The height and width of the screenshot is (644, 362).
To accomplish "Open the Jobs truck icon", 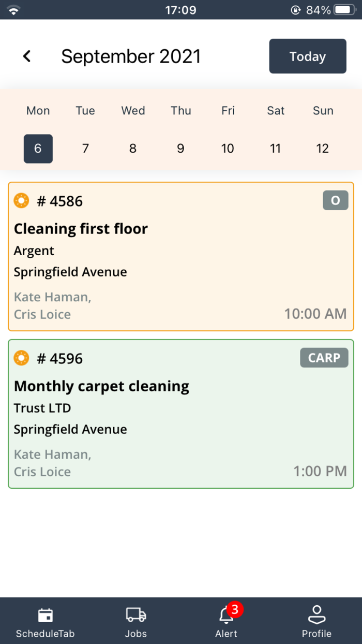I will click(135, 615).
